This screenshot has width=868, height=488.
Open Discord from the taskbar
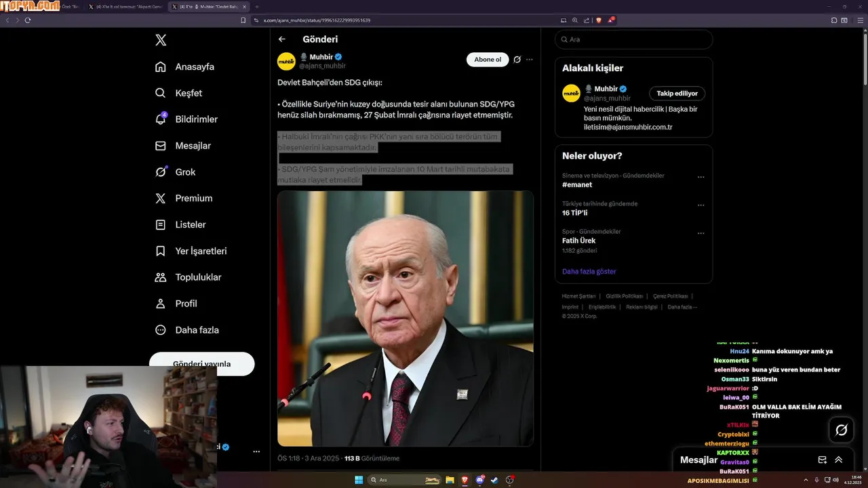(480, 480)
